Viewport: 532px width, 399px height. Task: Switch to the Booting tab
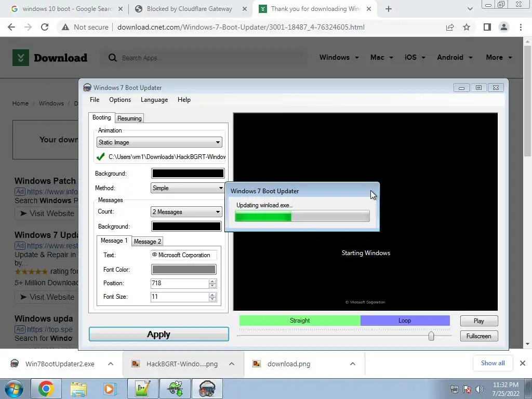tap(101, 117)
